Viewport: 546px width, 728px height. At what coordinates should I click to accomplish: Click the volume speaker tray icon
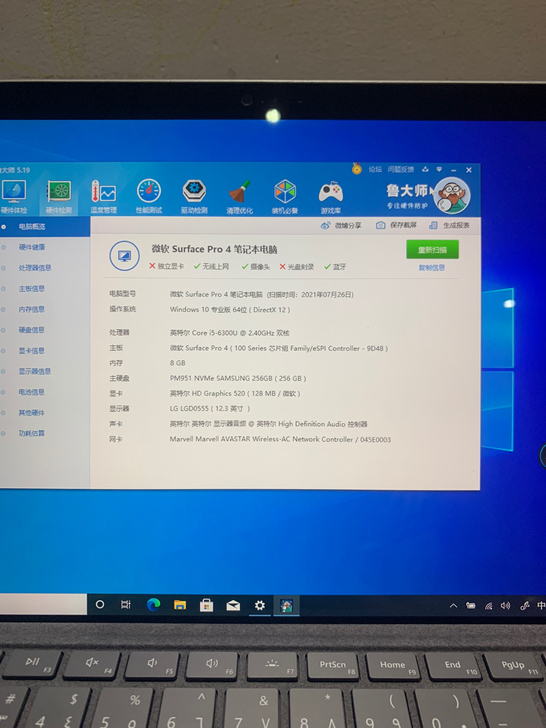coord(505,606)
